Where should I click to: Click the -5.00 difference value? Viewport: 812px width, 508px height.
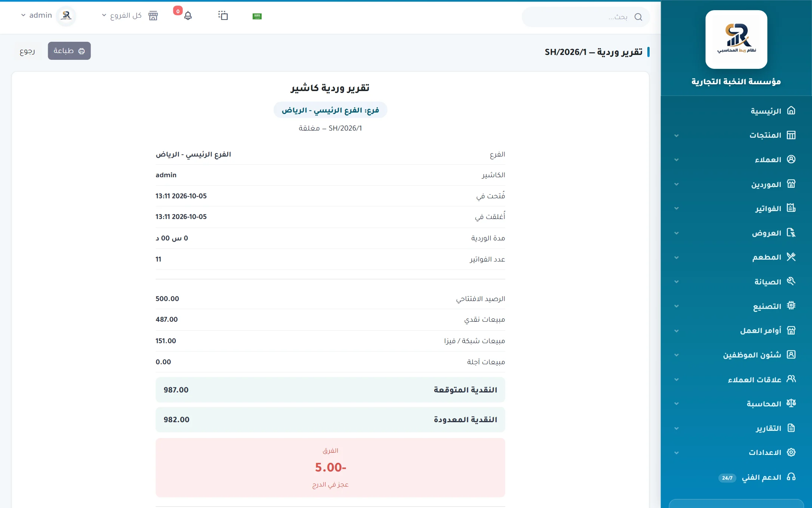330,467
